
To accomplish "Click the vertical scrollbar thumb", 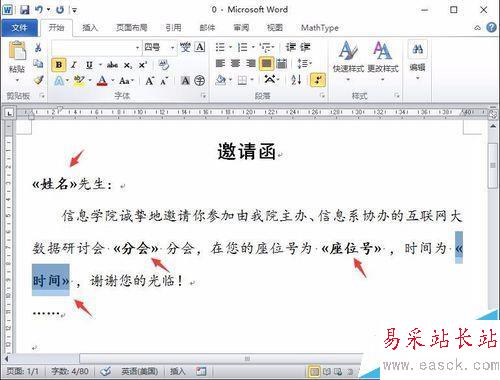I will [x=492, y=166].
